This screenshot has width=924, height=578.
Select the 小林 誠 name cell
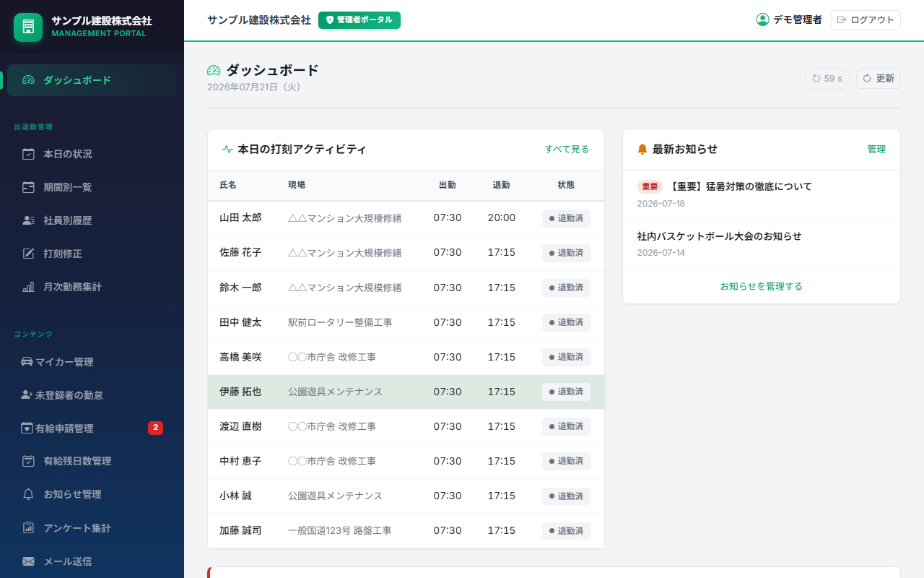point(235,496)
